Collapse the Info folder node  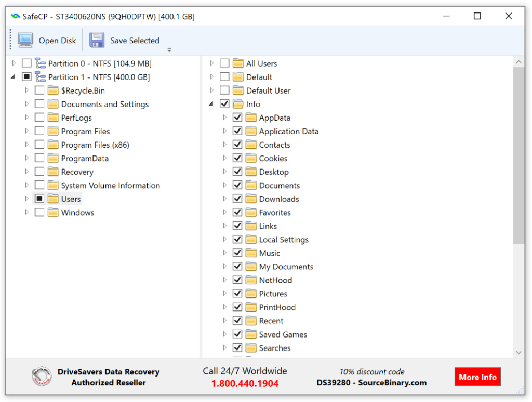tap(211, 104)
